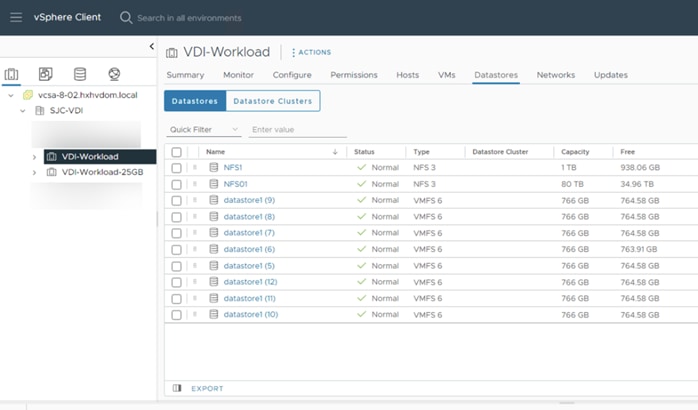
Task: Toggle the select-all checkbox in the header
Action: click(x=176, y=152)
